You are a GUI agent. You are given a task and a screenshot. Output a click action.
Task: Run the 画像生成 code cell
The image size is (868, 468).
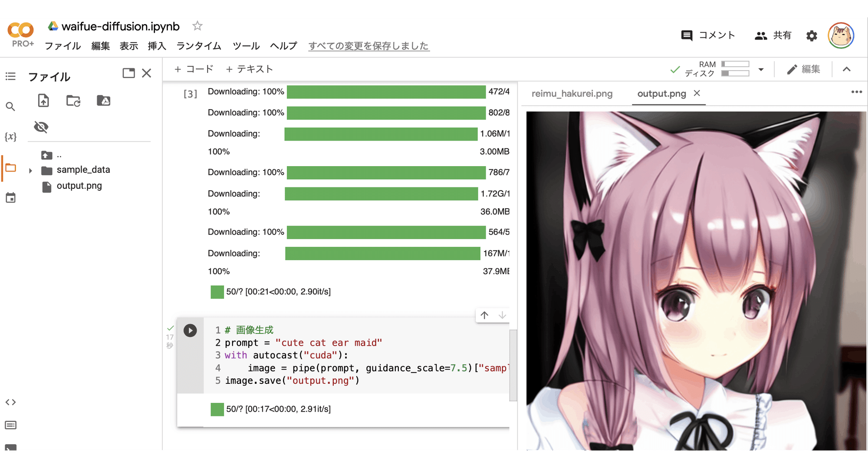(190, 330)
